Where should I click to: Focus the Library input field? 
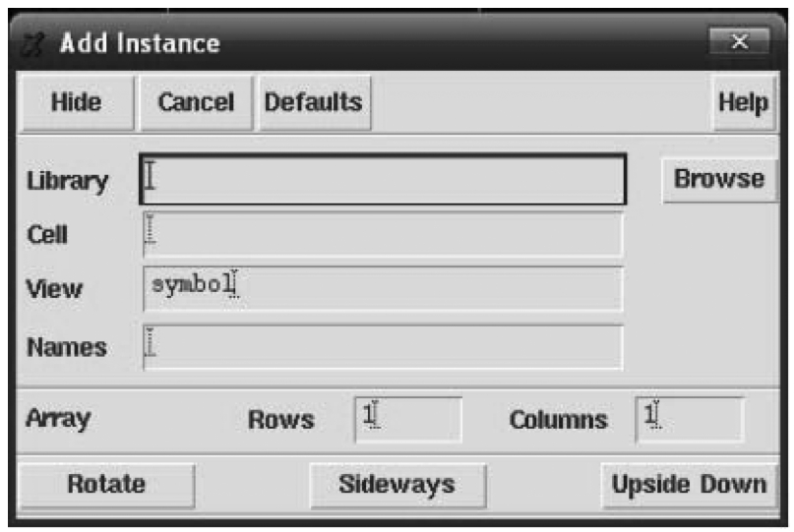pyautogui.click(x=383, y=180)
